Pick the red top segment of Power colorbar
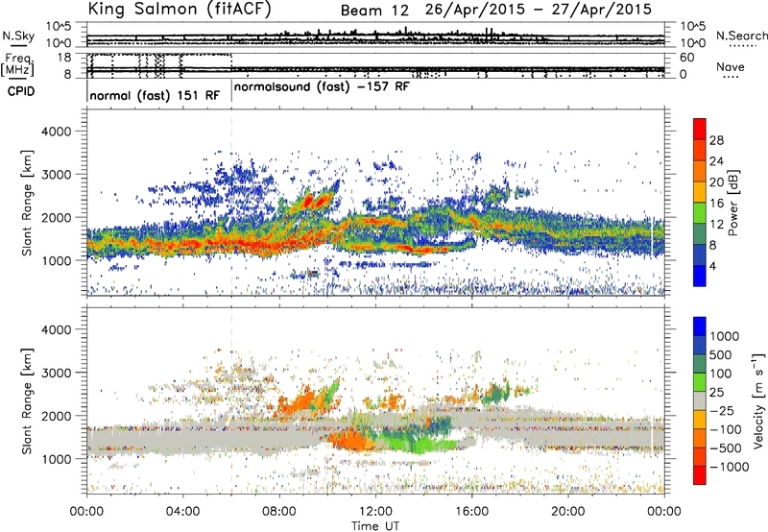 tap(700, 129)
